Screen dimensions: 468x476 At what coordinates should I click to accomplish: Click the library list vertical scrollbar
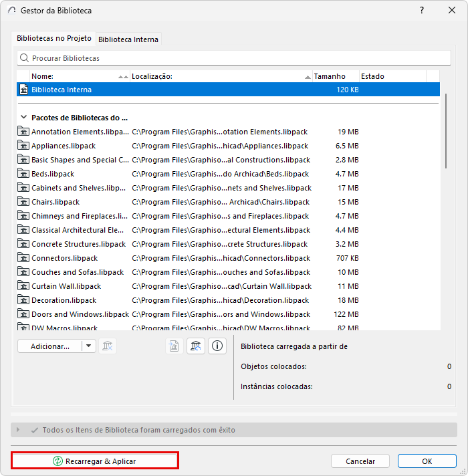tap(445, 130)
